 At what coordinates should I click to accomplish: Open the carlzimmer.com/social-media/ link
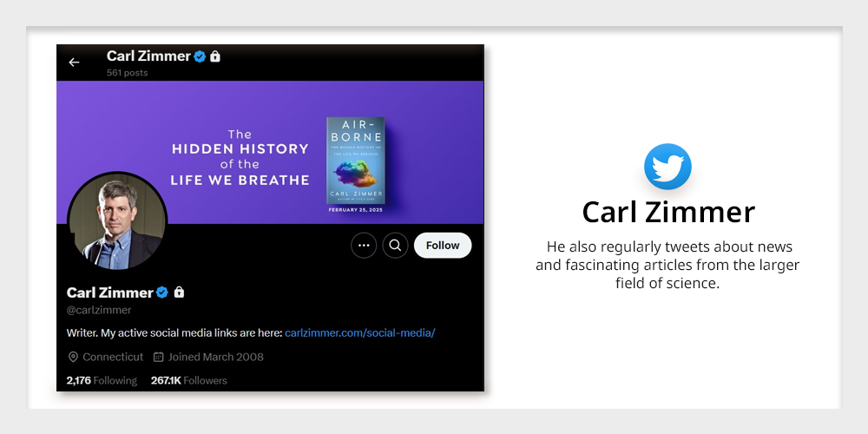tap(359, 333)
